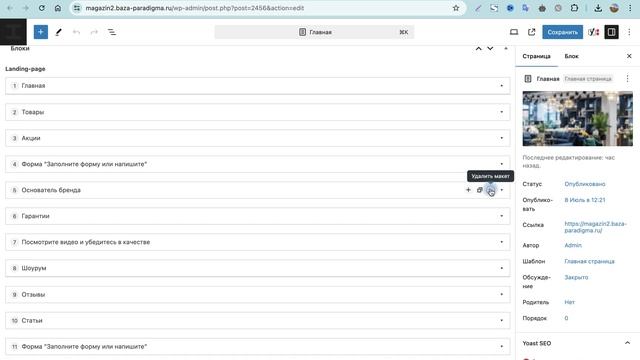The width and height of the screenshot is (640, 360).
Task: Expand the Шоурум layout row arrow
Action: [502, 268]
